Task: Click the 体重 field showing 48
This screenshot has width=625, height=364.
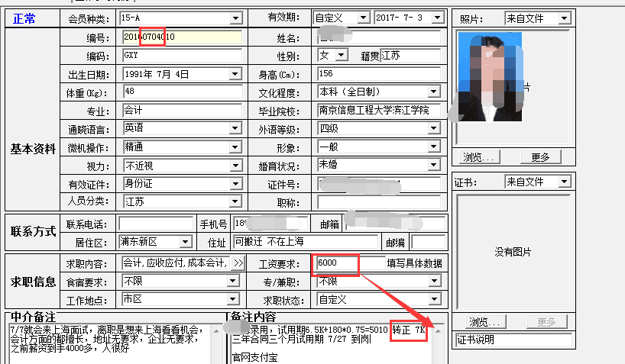Action: tap(182, 92)
